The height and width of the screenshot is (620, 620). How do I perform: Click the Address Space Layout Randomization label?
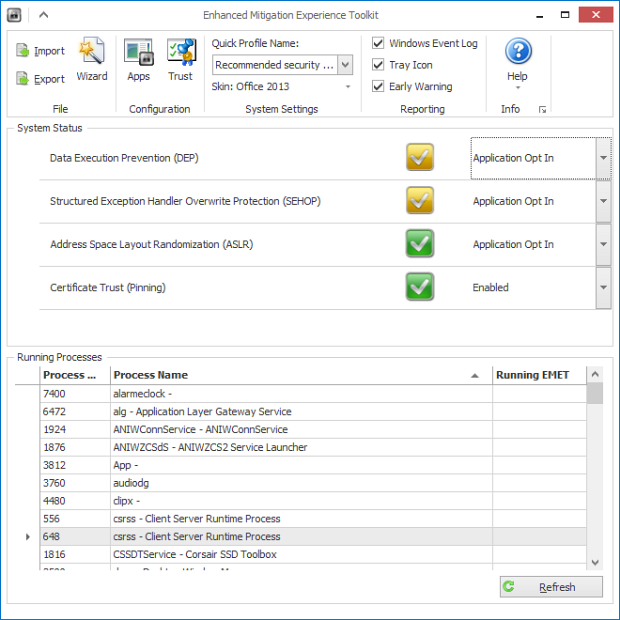151,244
